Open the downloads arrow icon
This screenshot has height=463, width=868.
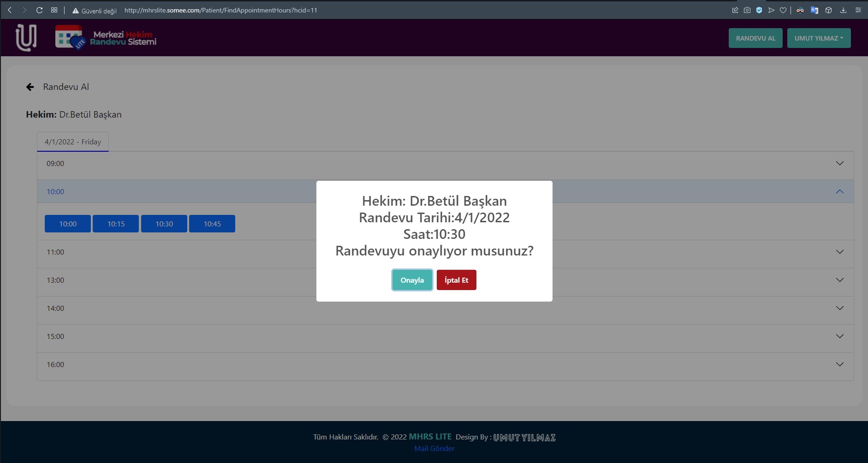pos(843,10)
